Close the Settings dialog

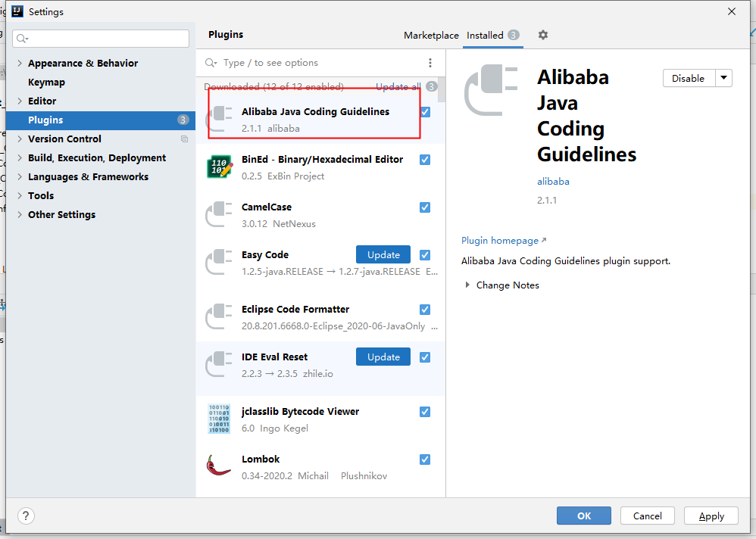tap(732, 11)
